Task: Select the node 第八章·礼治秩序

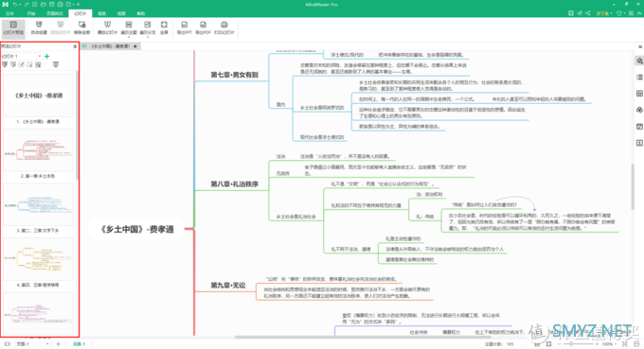Action: [x=235, y=184]
